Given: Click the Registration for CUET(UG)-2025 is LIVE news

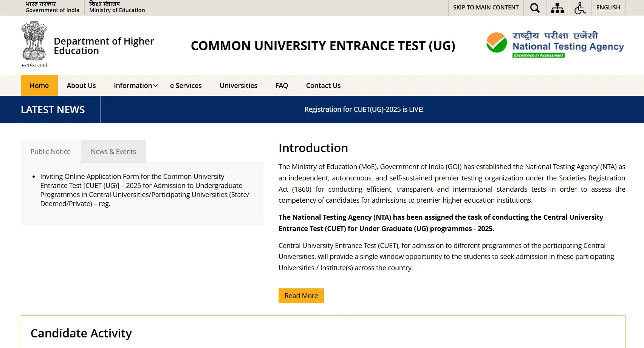Looking at the screenshot, I should [364, 109].
